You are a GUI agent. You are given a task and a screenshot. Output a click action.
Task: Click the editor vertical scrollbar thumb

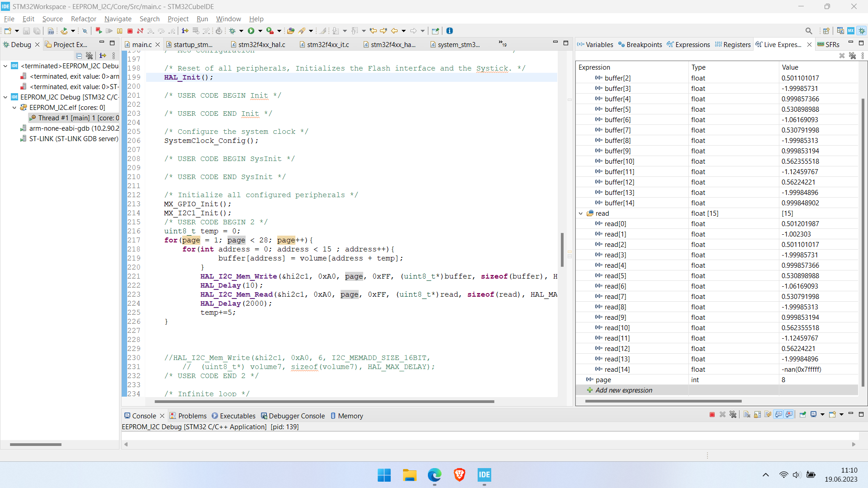click(x=562, y=250)
